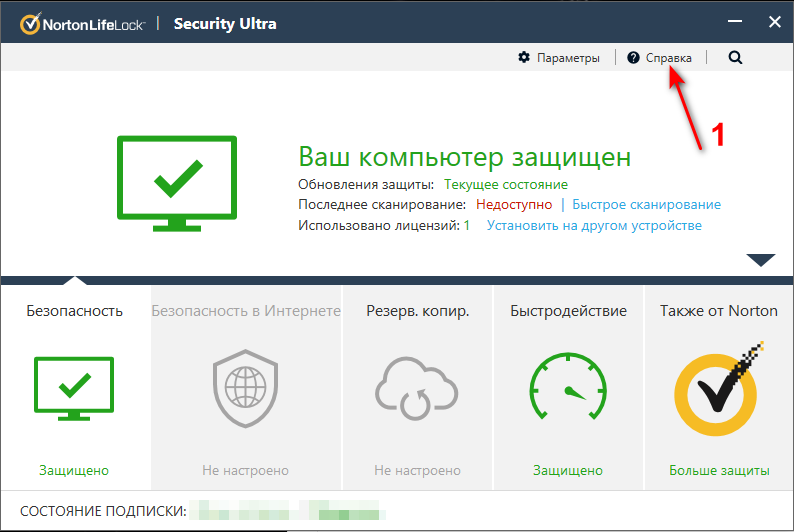The width and height of the screenshot is (794, 532).
Task: Click the Больше защиты label
Action: [x=718, y=470]
